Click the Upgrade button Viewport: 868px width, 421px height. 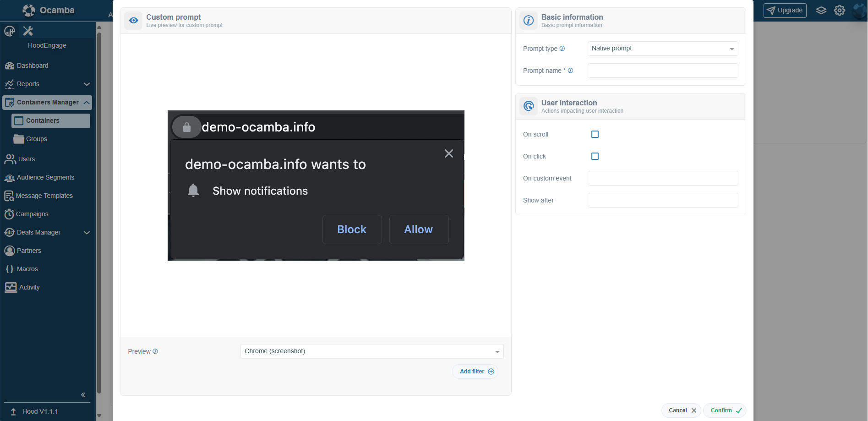[x=785, y=10]
